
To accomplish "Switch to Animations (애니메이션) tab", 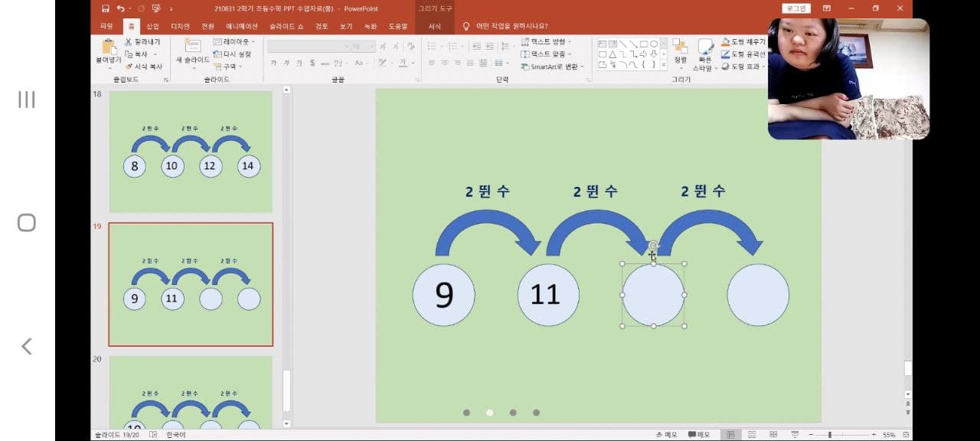I will 240,26.
